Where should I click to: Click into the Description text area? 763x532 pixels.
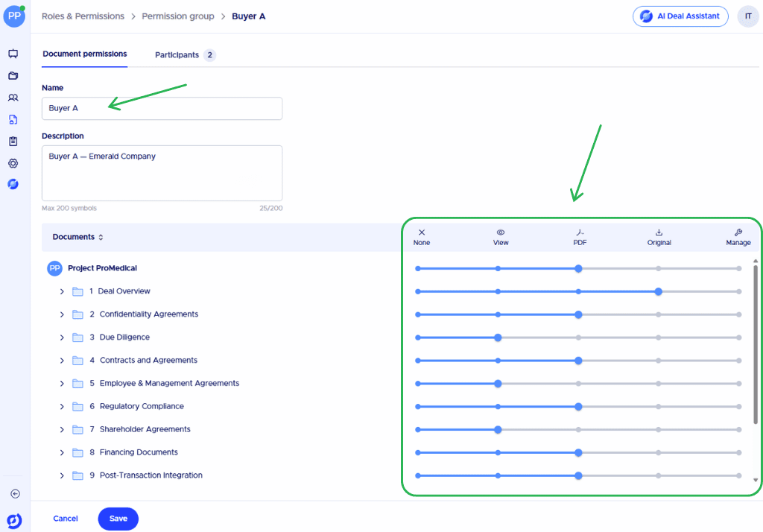pos(162,173)
